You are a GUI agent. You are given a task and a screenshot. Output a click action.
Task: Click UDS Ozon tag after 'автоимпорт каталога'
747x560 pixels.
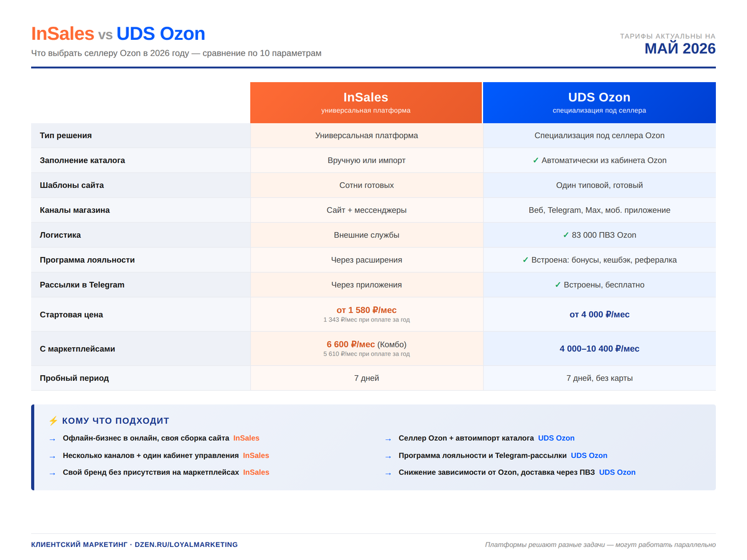click(557, 438)
